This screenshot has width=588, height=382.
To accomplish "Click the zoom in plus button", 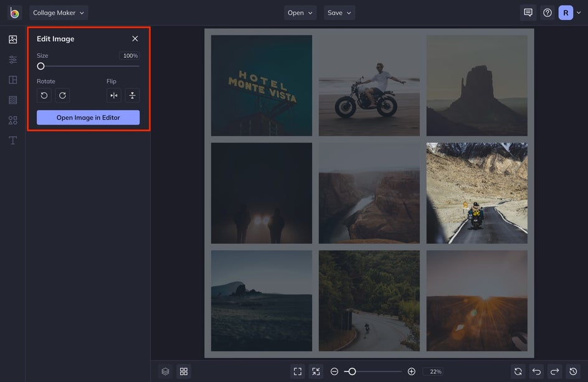I will coord(411,371).
